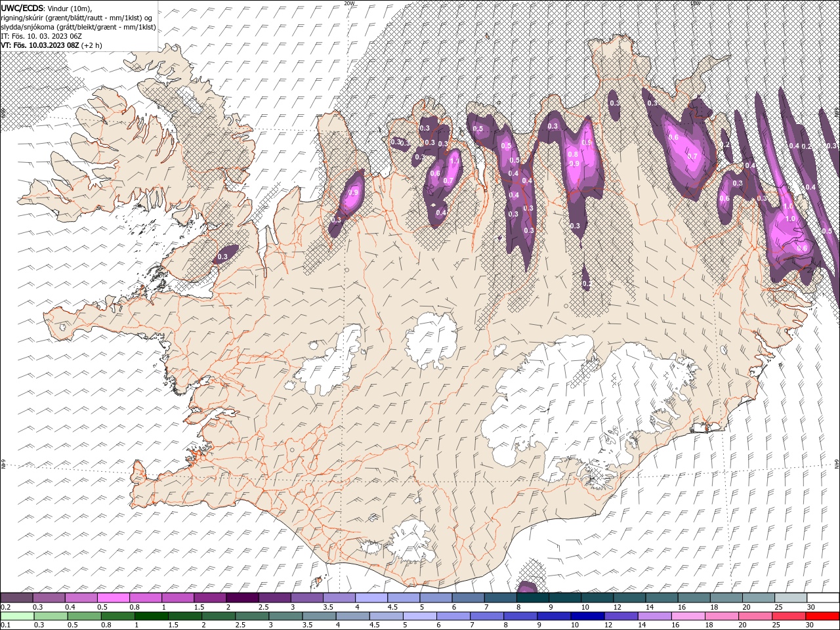Select the 'slydda/snjókoma (grátt/bleikt/grænt' description line

78,26
